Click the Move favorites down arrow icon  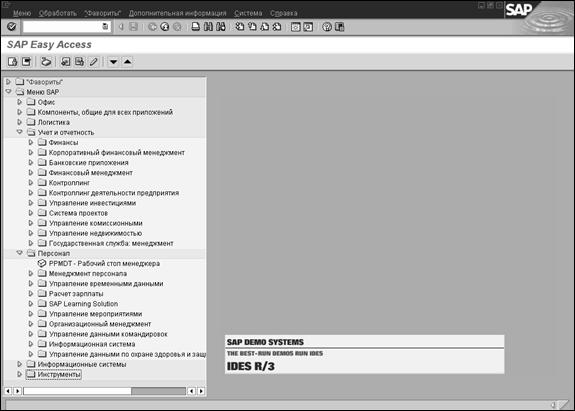114,62
